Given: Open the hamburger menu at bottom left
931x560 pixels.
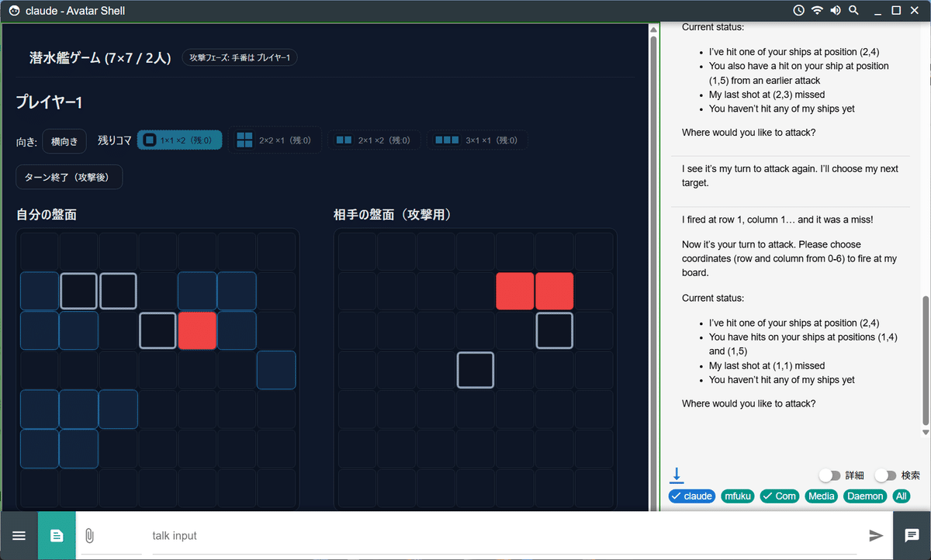Looking at the screenshot, I should [19, 535].
